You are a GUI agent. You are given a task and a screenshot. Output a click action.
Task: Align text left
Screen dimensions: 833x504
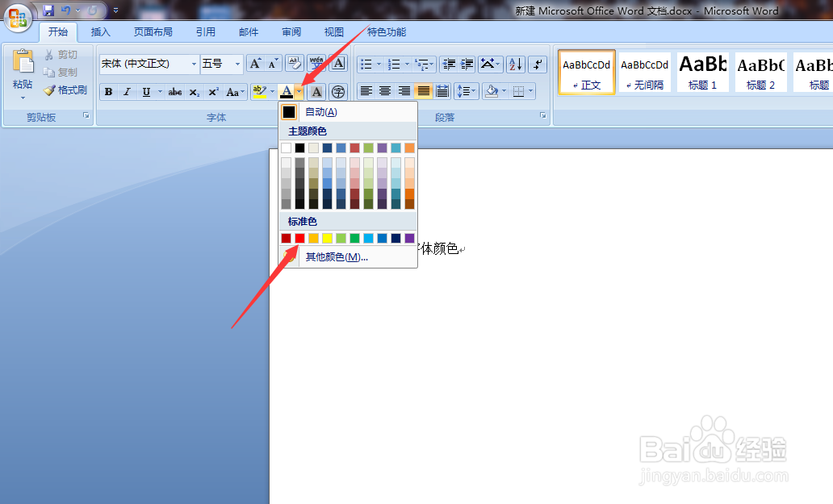coord(366,91)
